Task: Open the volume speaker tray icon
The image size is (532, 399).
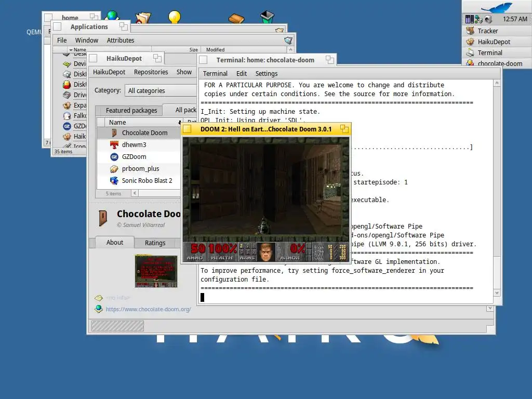Action: tap(488, 19)
